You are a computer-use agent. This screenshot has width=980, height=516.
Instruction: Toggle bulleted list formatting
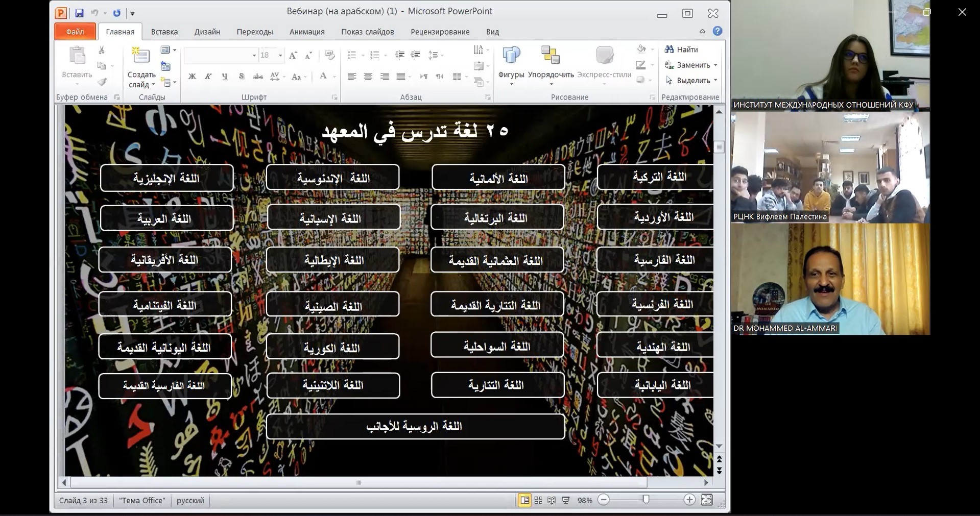coord(352,55)
